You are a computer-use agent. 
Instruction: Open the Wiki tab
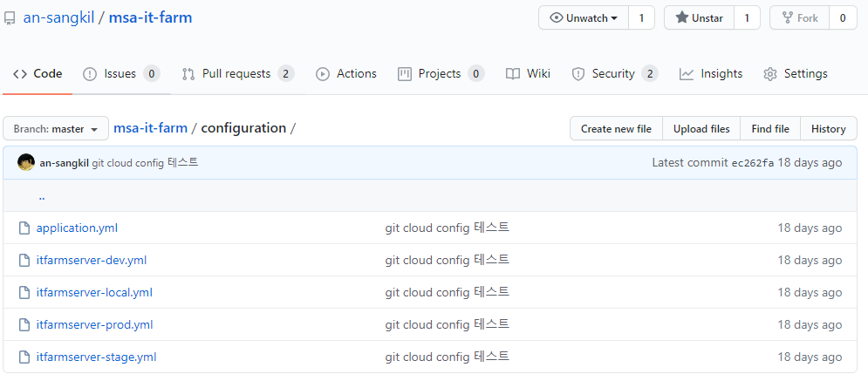[528, 73]
